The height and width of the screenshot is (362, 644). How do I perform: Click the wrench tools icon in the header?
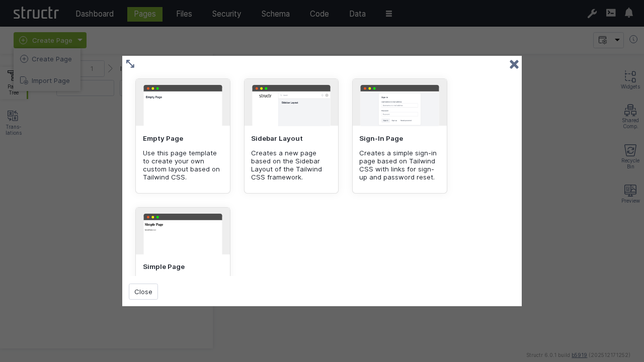click(x=592, y=14)
